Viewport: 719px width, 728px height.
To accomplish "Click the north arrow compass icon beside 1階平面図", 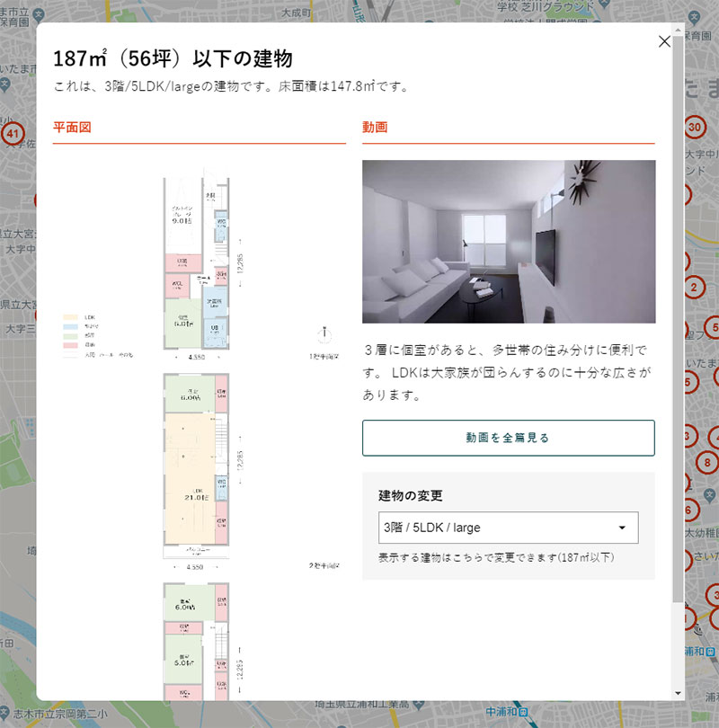I will [324, 334].
